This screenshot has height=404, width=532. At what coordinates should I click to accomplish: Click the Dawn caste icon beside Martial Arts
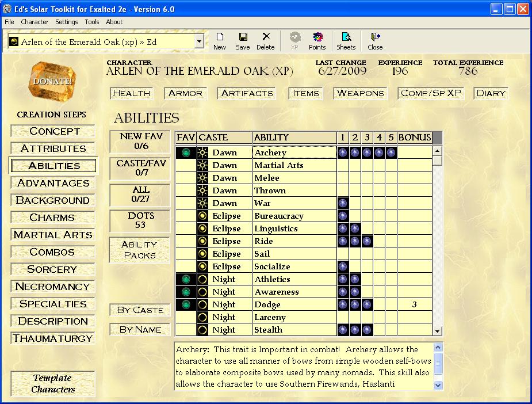coord(202,165)
